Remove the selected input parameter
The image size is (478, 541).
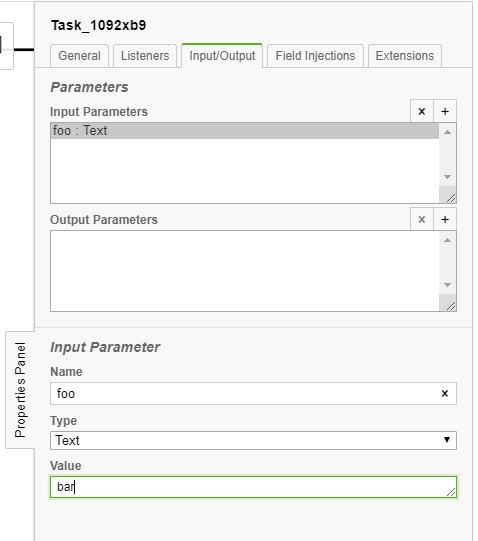421,111
